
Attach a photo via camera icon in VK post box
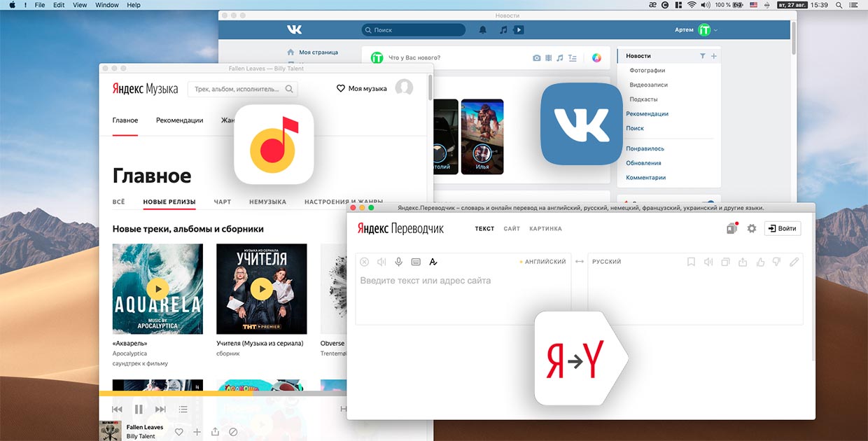pos(537,58)
